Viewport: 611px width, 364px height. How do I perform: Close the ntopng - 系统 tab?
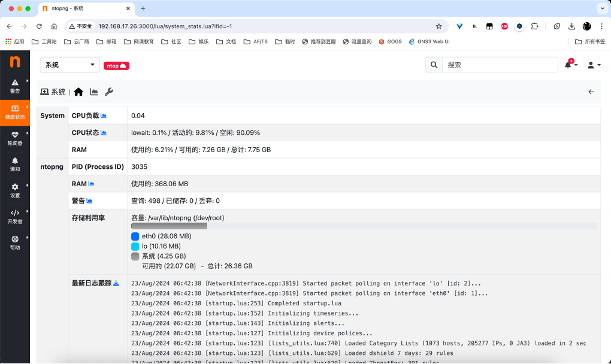tap(128, 8)
